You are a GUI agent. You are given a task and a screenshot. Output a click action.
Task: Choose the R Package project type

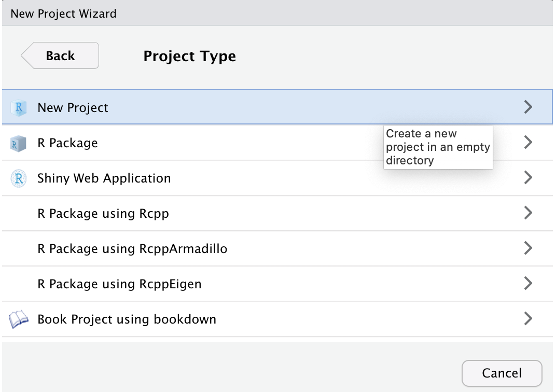pos(68,143)
